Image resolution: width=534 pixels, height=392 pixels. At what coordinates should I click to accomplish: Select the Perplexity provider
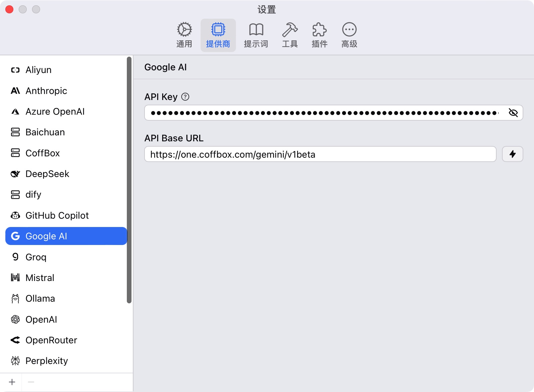tap(66, 361)
